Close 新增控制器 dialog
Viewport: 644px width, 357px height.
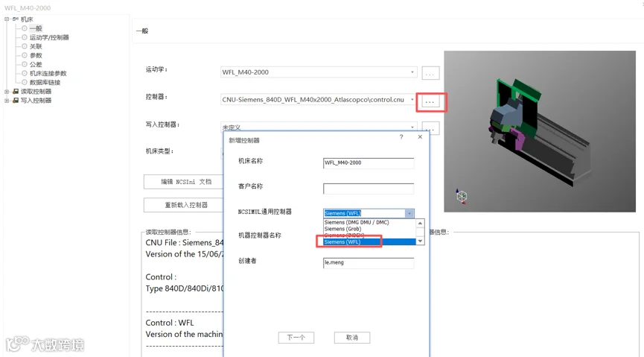click(x=420, y=137)
